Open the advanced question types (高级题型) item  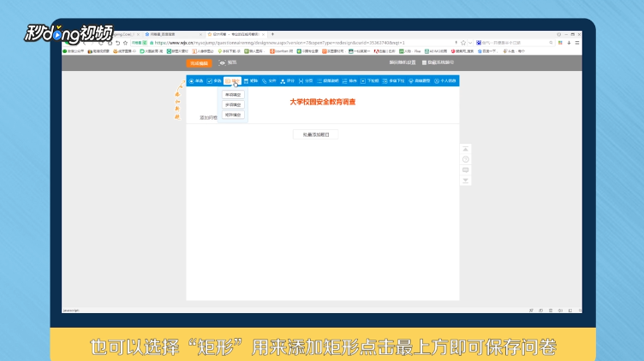tap(420, 81)
